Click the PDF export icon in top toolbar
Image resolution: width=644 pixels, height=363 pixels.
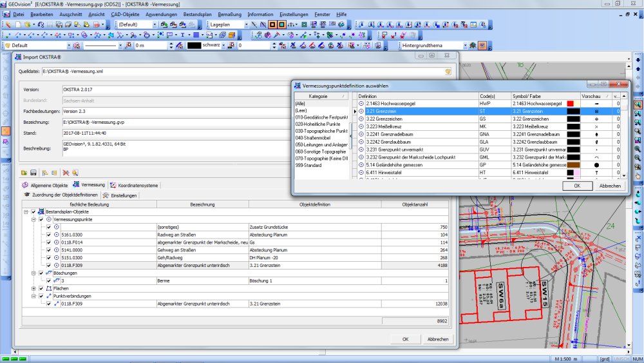point(97,25)
